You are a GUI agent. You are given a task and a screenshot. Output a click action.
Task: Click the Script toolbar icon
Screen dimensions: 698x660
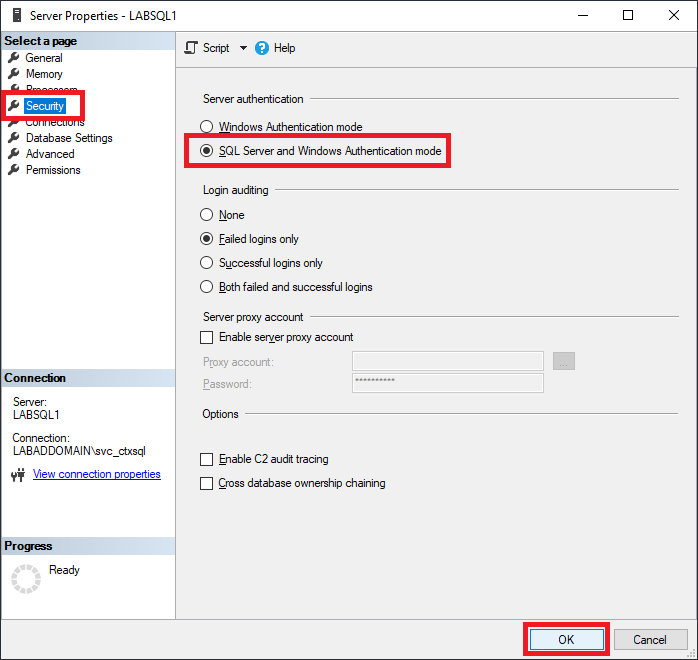193,48
